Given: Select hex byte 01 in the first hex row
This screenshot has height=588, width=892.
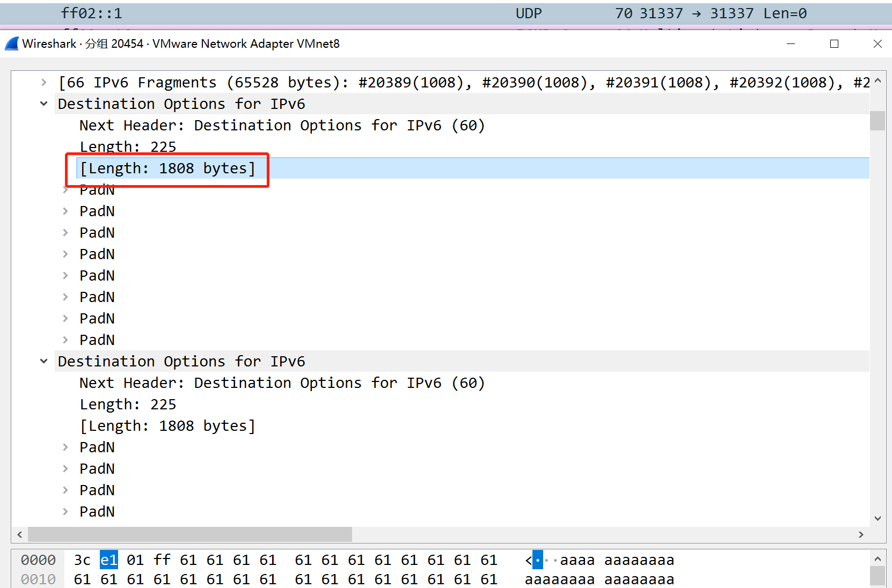Looking at the screenshot, I should (x=135, y=560).
